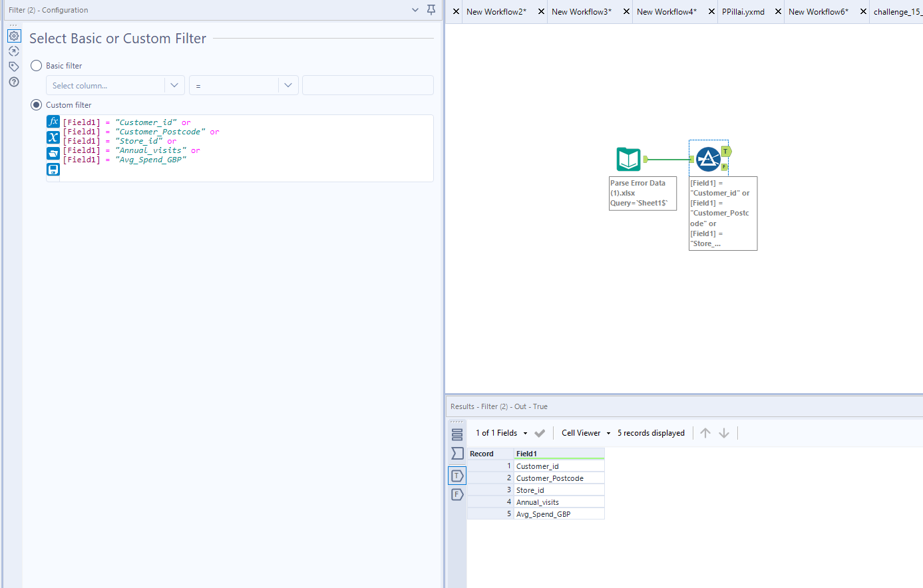Viewport: 923px width, 588px height.
Task: Select the Basic filter radio button
Action: (x=37, y=66)
